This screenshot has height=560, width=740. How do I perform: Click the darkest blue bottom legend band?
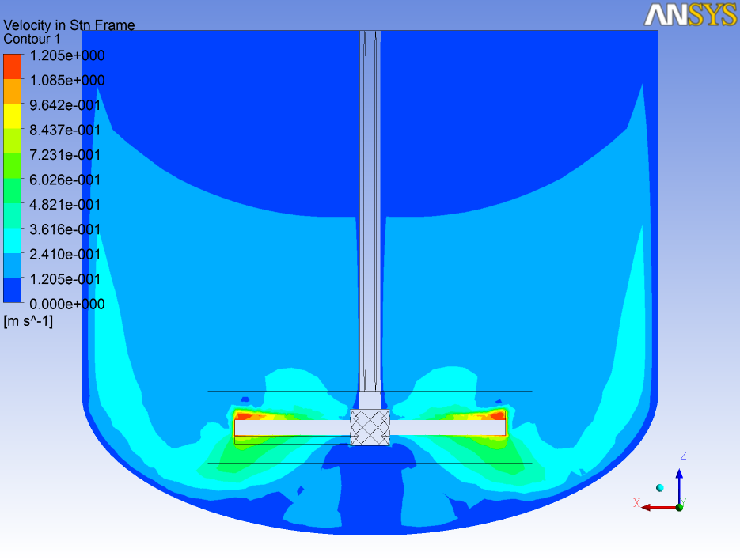(12, 290)
